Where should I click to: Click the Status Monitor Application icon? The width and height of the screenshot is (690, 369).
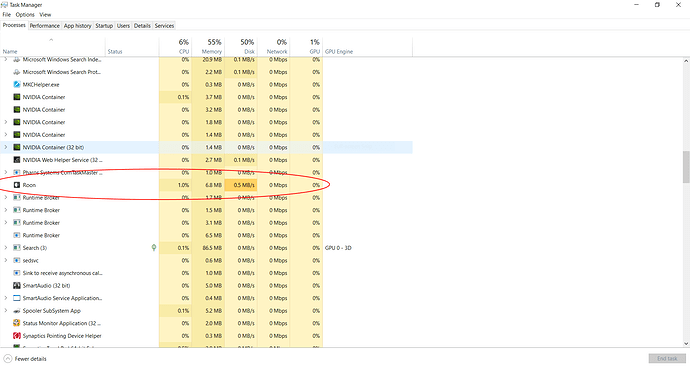click(x=17, y=323)
